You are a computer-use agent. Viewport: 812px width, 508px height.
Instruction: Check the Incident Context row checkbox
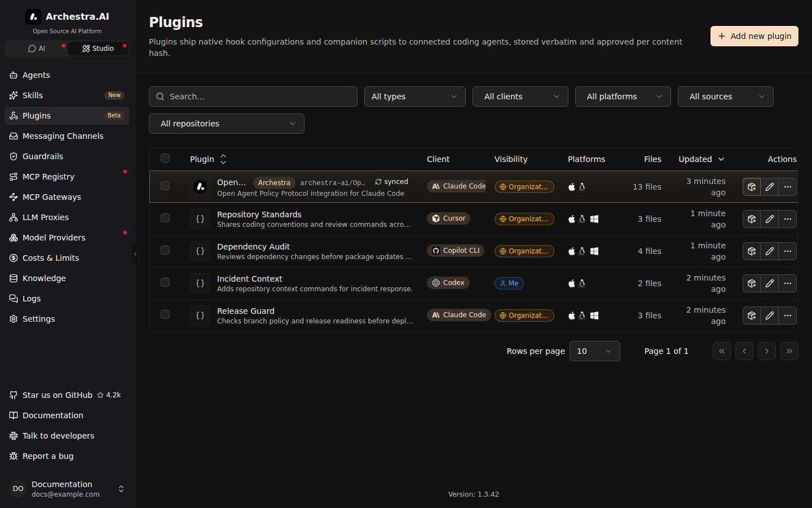[x=165, y=282]
